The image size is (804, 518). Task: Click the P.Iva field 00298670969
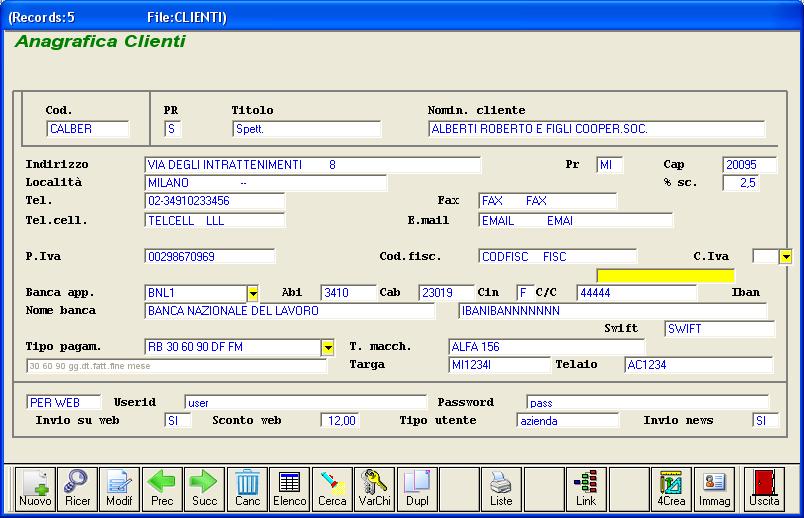210,256
